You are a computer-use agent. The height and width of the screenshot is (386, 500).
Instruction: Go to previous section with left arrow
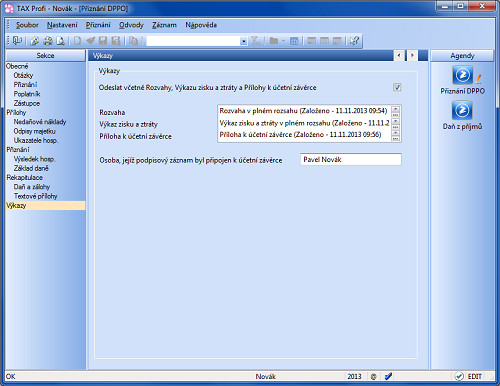click(x=399, y=55)
